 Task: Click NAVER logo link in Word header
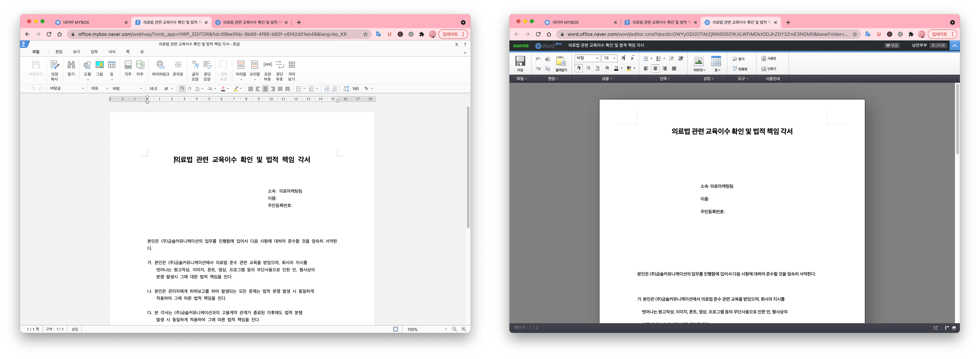tap(520, 46)
